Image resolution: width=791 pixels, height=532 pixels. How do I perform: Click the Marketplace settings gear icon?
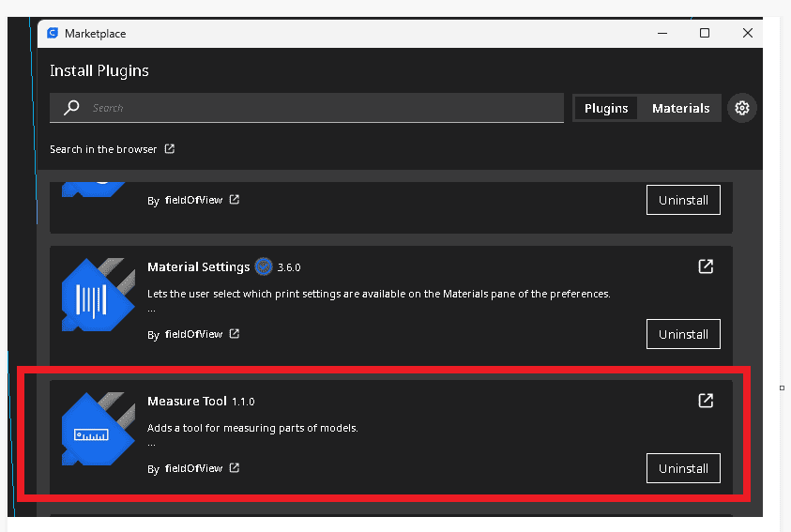(741, 108)
